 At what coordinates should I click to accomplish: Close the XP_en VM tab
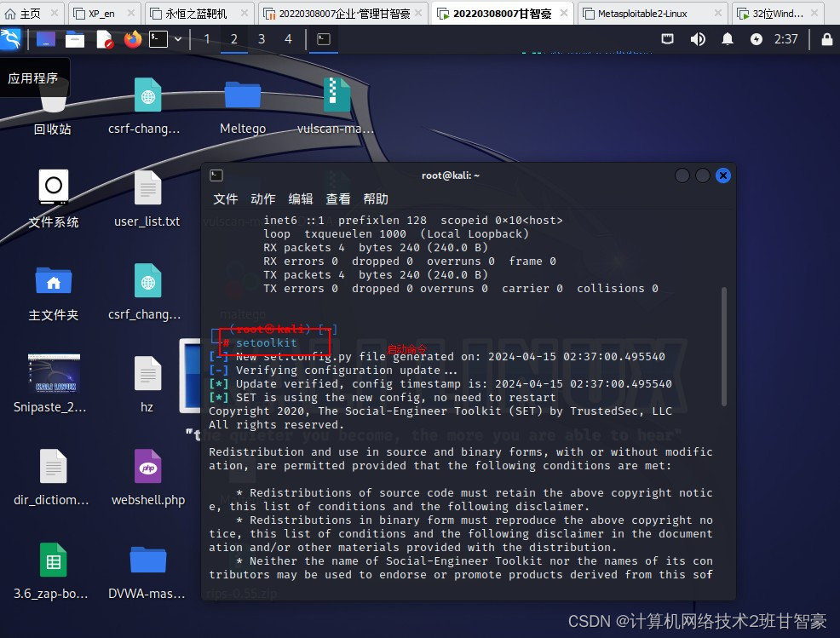point(130,13)
